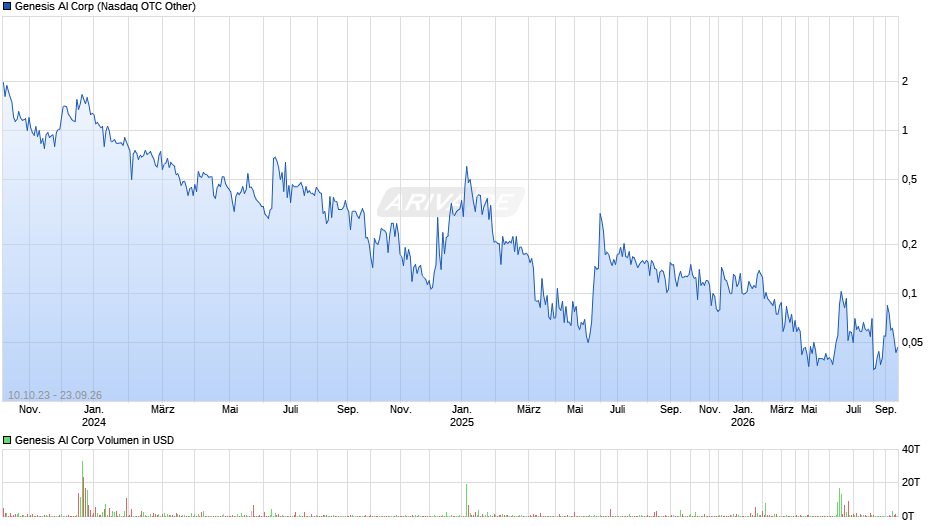Viewport: 940px width, 526px height.
Task: Click the price axis label '2'
Action: point(905,82)
